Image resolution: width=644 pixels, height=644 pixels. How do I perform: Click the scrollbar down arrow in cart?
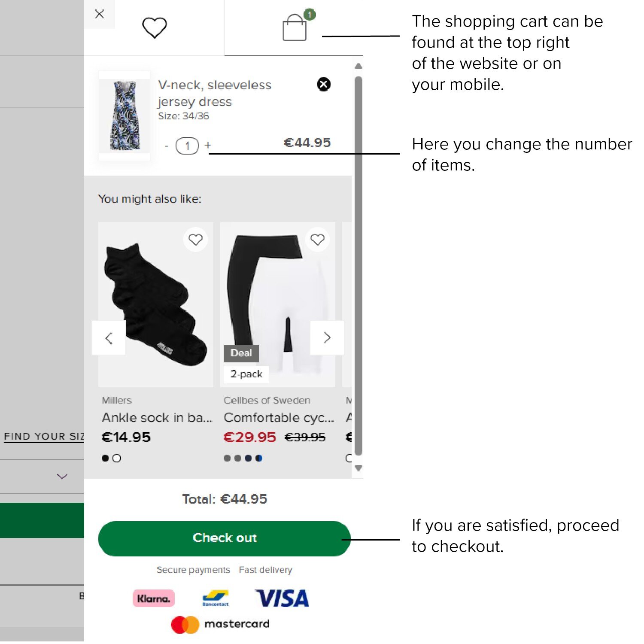[358, 468]
